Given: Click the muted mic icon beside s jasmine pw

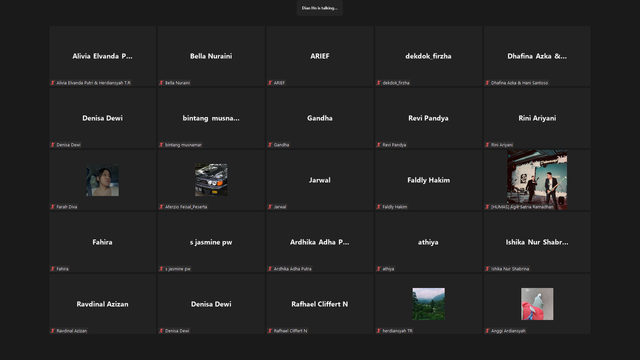Looking at the screenshot, I should pyautogui.click(x=161, y=269).
